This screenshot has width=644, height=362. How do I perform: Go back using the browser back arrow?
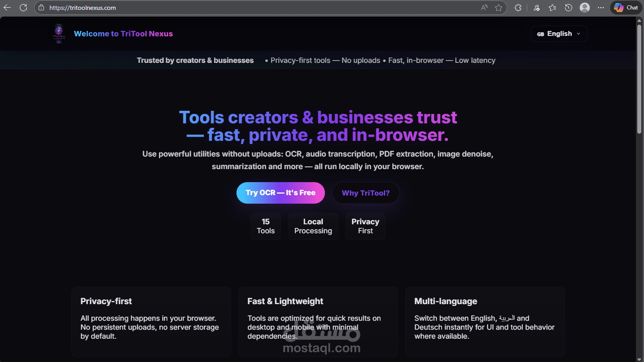click(x=7, y=8)
